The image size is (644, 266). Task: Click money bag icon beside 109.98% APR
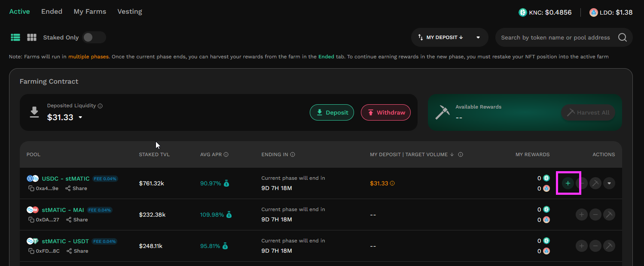[x=229, y=215]
